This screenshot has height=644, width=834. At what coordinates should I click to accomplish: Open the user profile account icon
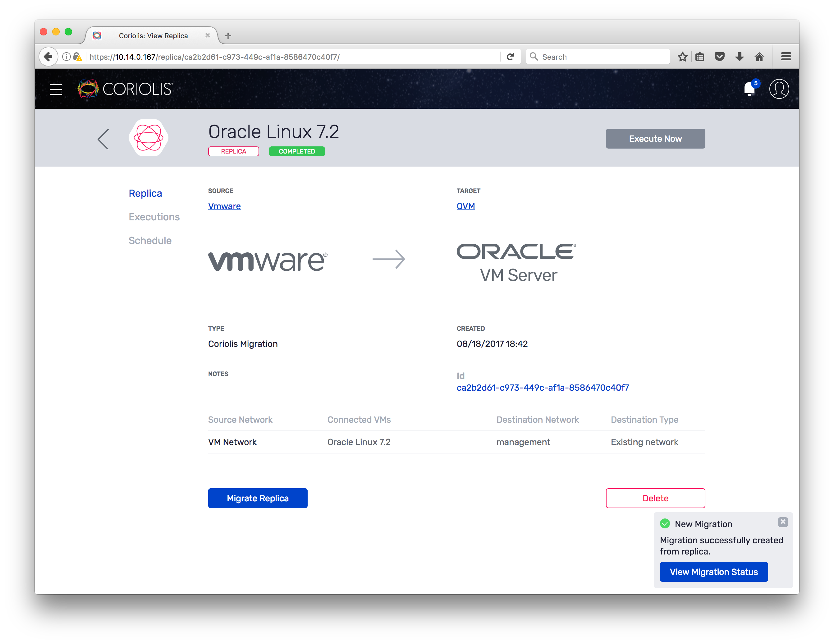coord(779,89)
